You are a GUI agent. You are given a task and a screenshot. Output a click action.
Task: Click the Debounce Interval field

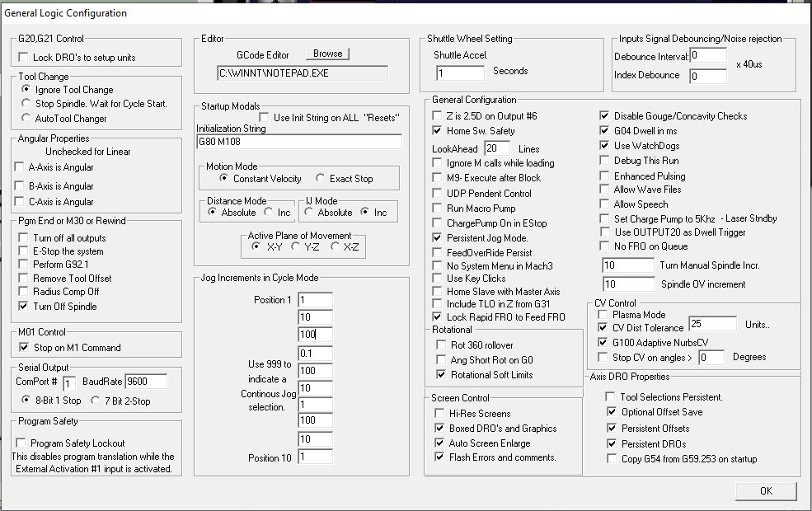point(708,55)
